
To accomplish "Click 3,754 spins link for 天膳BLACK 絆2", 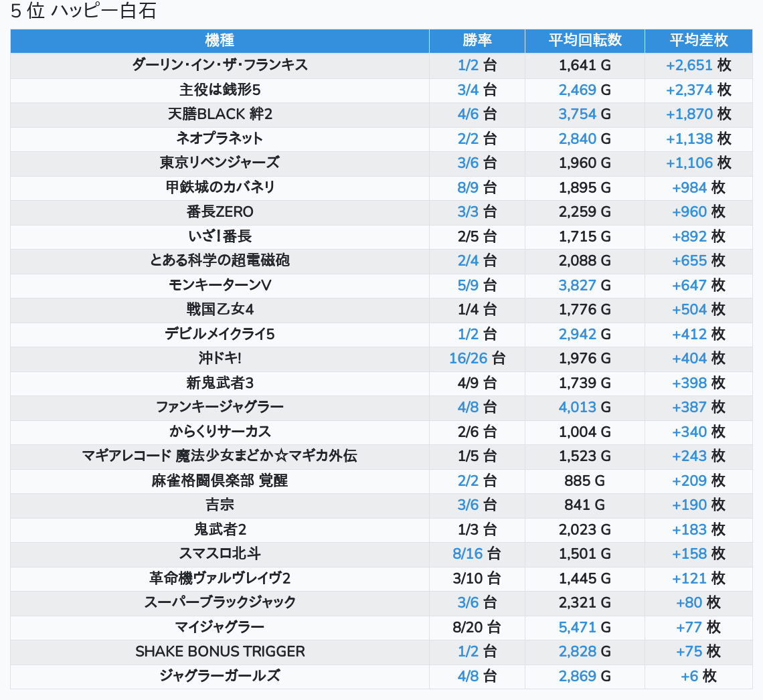I will (577, 114).
